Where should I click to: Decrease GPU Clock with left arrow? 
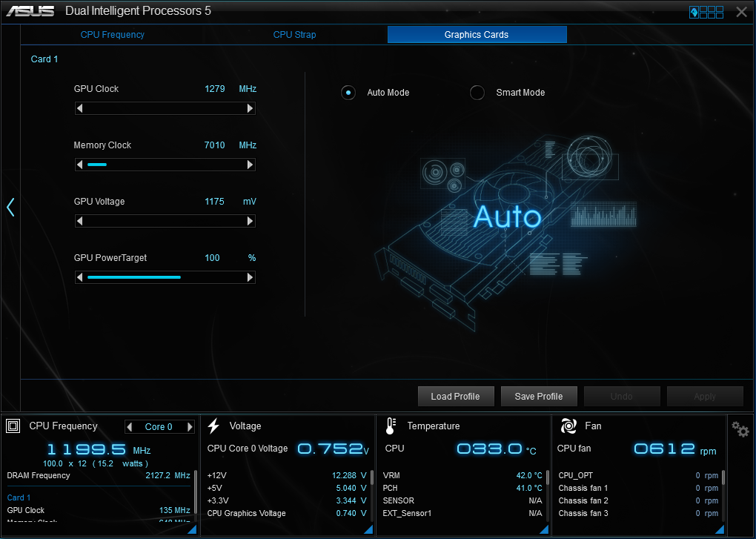[80, 108]
